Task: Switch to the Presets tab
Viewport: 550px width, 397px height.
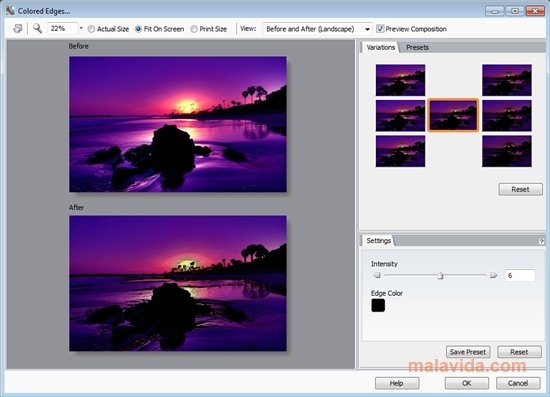Action: 417,47
